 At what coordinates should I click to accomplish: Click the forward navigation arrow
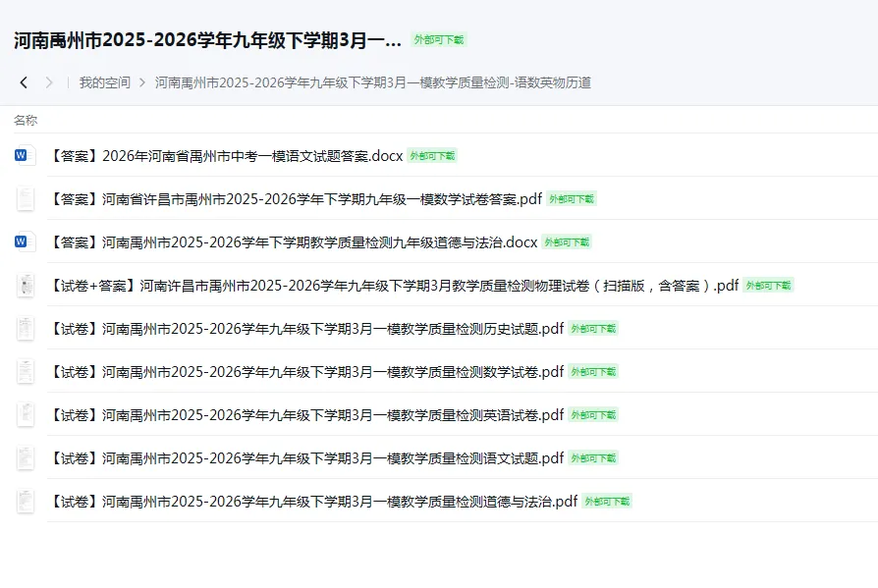point(47,82)
